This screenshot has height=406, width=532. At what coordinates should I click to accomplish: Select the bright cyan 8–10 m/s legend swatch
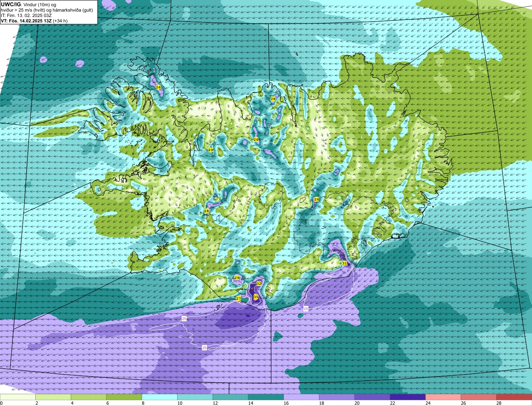[x=160, y=397]
